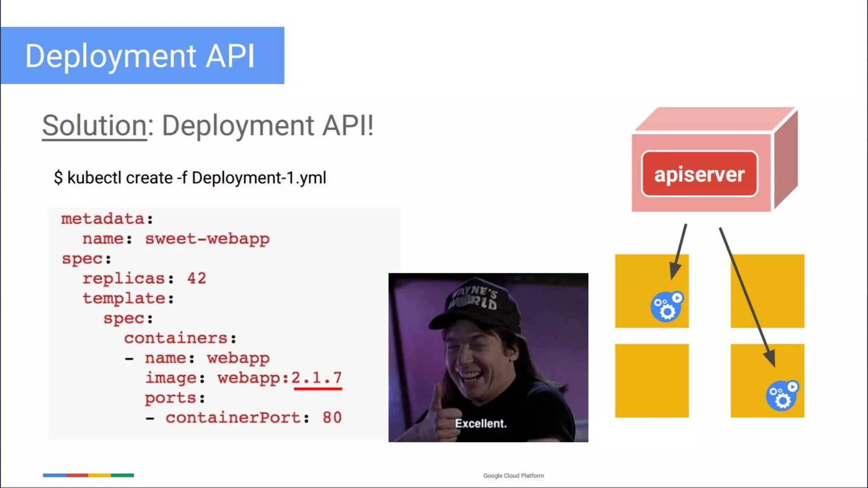Click the replicas value 42
Viewport: 868px width, 488px height.
click(x=196, y=278)
